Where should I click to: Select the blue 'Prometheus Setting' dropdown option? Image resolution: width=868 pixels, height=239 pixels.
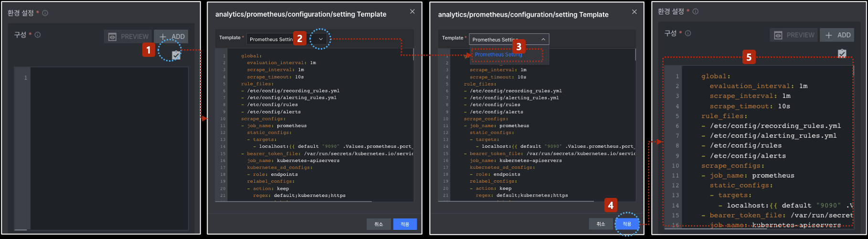pos(498,54)
